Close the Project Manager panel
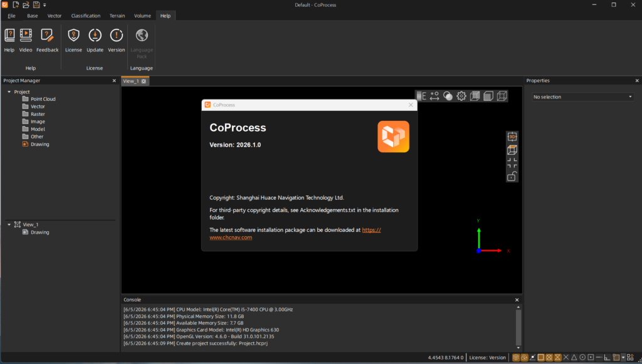This screenshot has width=642, height=364. (x=114, y=81)
